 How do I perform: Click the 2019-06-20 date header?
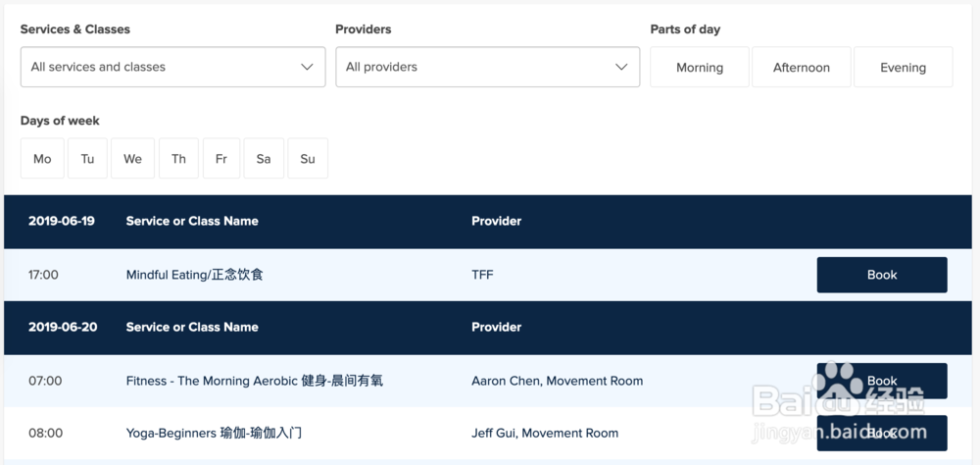click(x=63, y=327)
